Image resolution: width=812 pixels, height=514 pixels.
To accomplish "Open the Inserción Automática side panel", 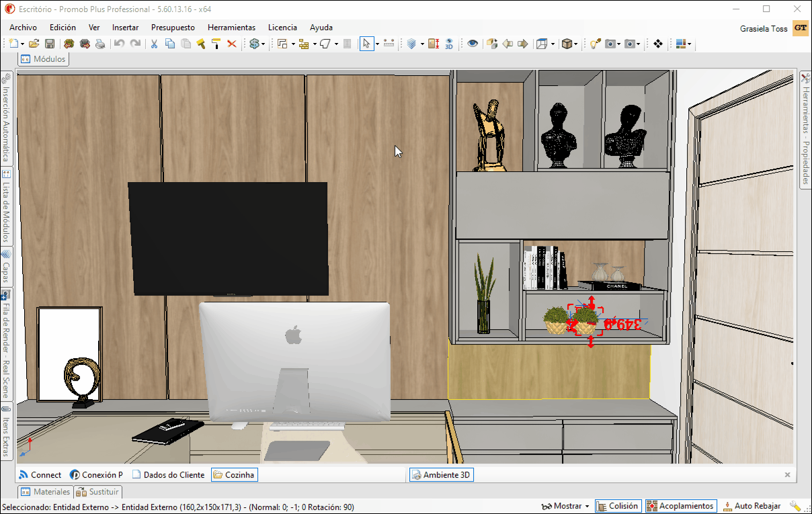I will click(x=6, y=118).
